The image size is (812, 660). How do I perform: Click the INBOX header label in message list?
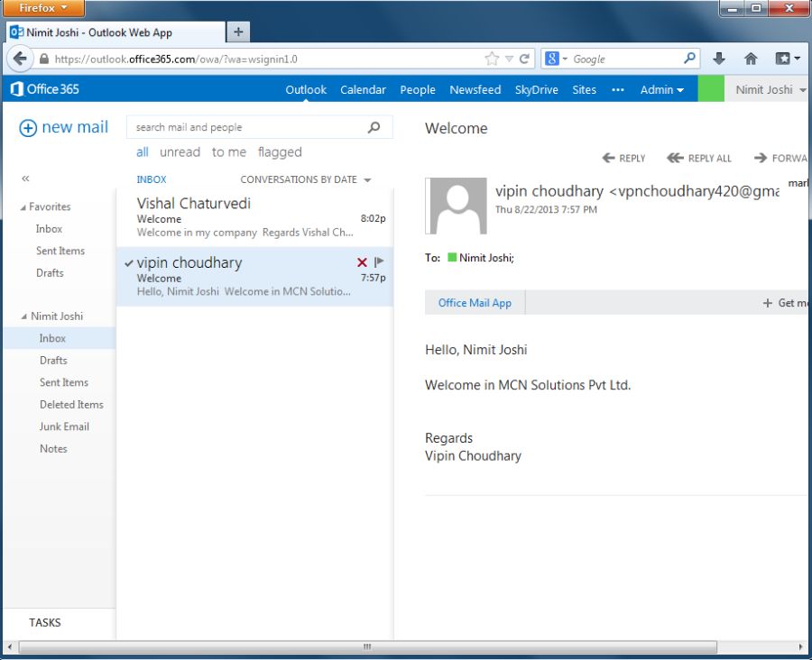point(152,179)
